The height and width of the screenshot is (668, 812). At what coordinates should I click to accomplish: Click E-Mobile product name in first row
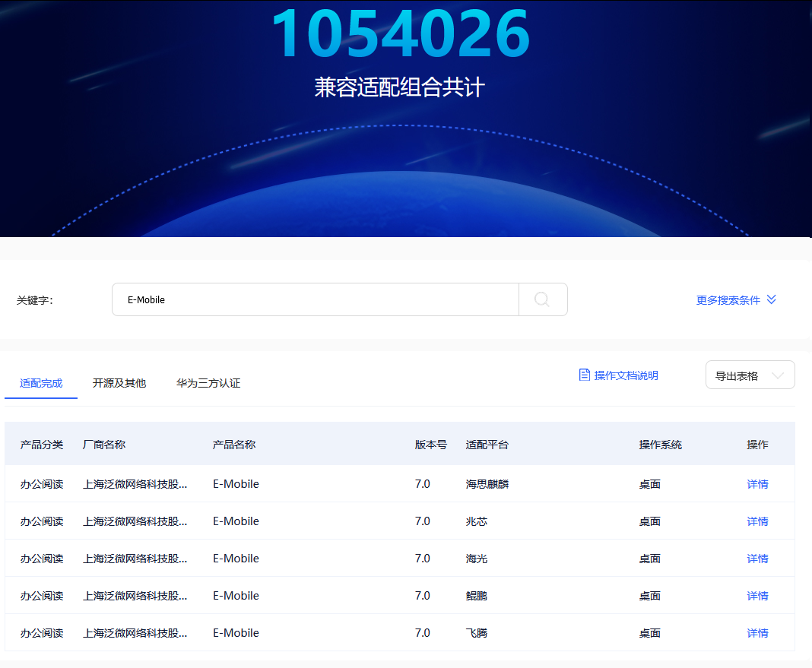point(236,483)
